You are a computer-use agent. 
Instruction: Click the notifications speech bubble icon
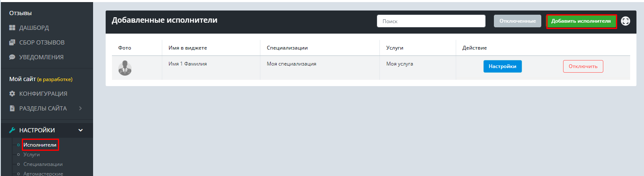pyautogui.click(x=12, y=57)
